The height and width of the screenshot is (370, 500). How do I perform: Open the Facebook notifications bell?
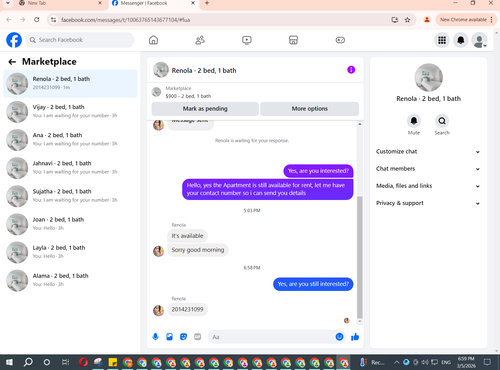coord(461,40)
